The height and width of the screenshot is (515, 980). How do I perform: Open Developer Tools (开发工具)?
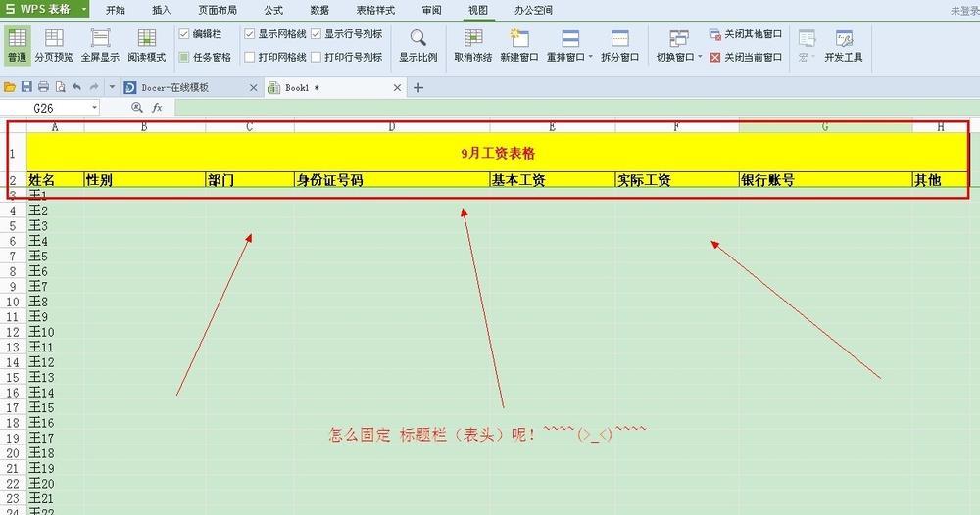coord(844,44)
